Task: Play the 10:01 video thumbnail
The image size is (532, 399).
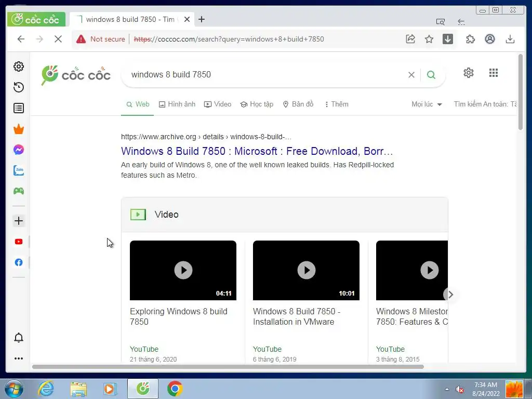Action: click(x=306, y=270)
